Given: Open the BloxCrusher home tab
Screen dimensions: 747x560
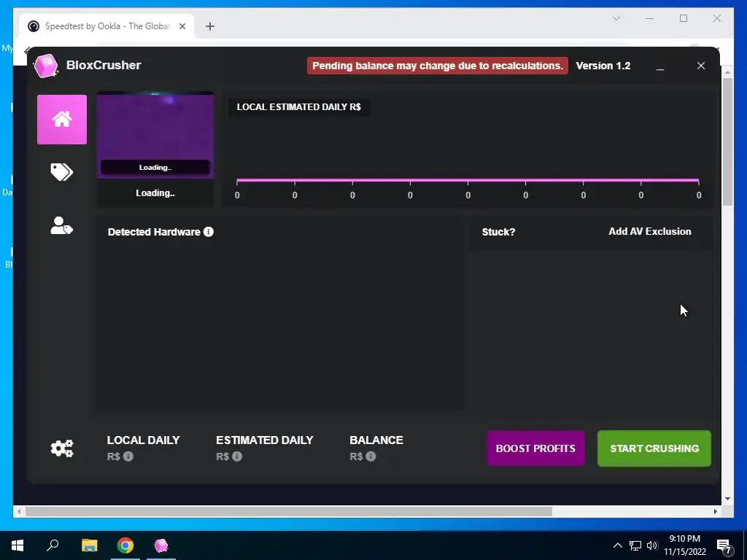Looking at the screenshot, I should [x=62, y=119].
